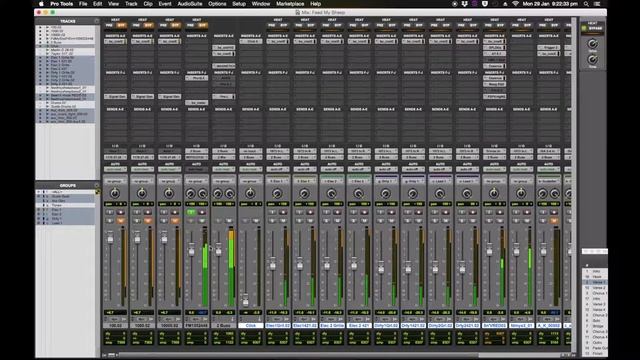Toggle HEAT PRE on track 1000.02
Image resolution: width=640 pixels, height=360 pixels.
point(136,25)
